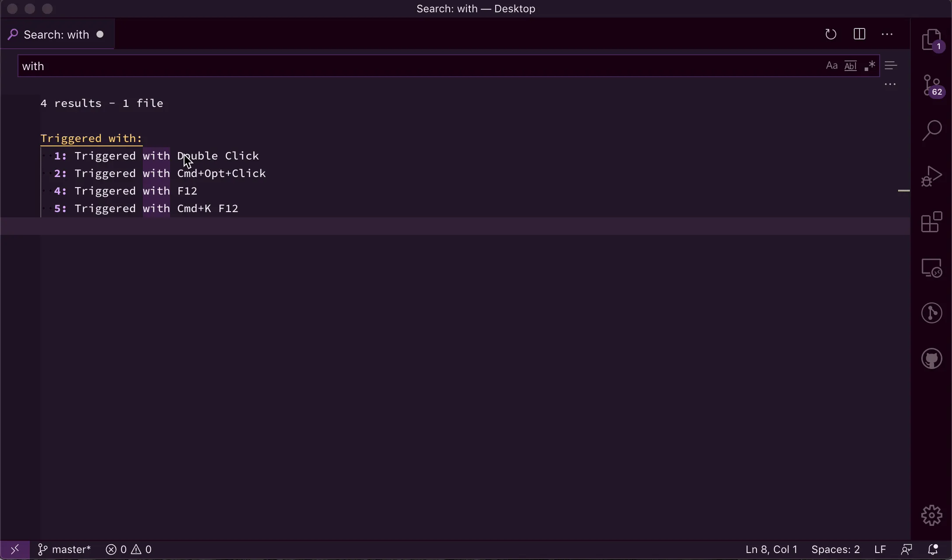Image resolution: width=952 pixels, height=560 pixels.
Task: Toggle context lines in search editor
Action: (x=891, y=66)
